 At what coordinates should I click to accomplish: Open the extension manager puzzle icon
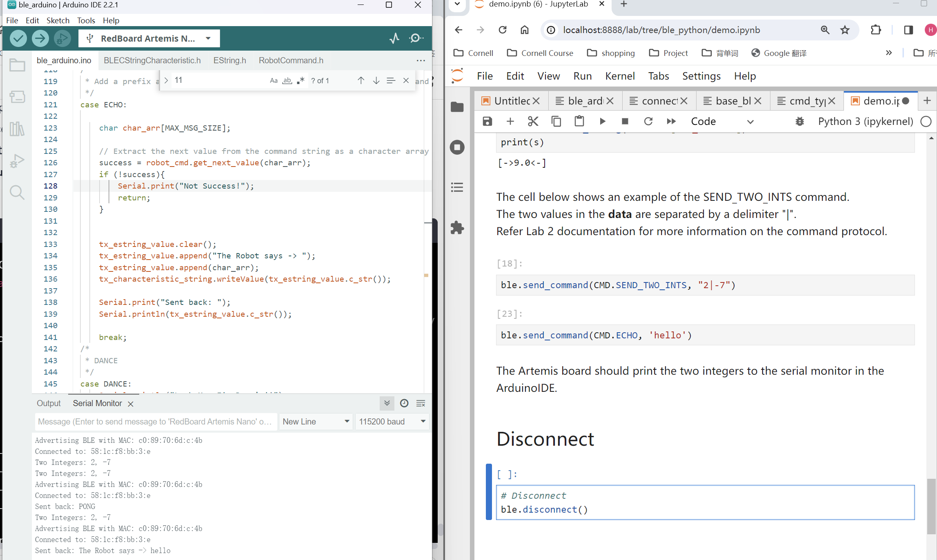click(457, 227)
